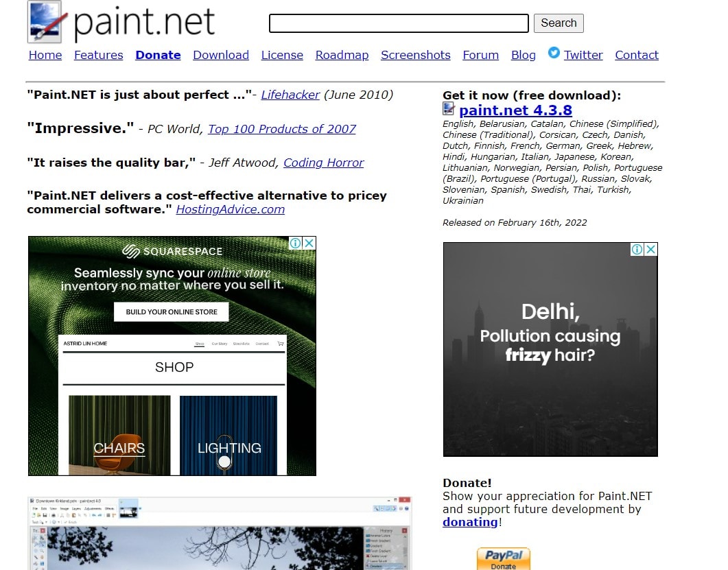
Task: Visit the Forum link
Action: (480, 55)
